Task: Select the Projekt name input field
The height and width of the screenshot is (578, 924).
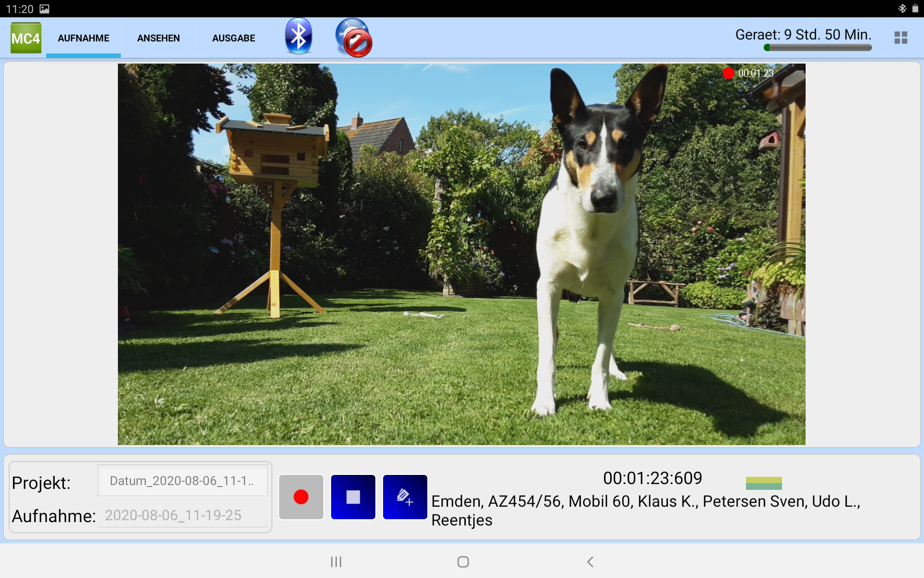Action: (x=183, y=480)
